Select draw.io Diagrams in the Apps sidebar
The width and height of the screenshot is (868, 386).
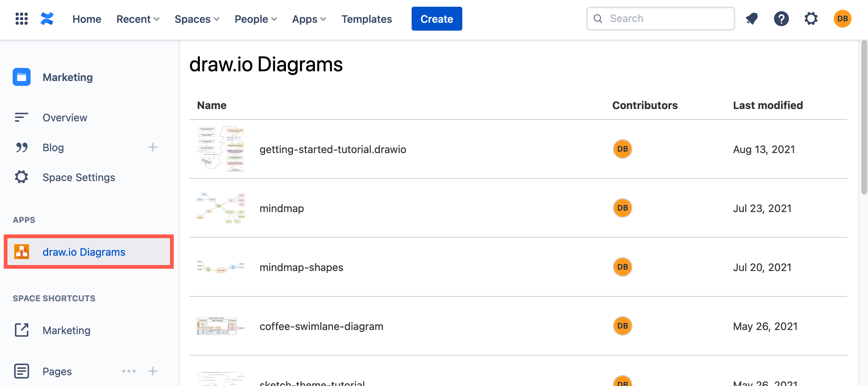pyautogui.click(x=84, y=252)
